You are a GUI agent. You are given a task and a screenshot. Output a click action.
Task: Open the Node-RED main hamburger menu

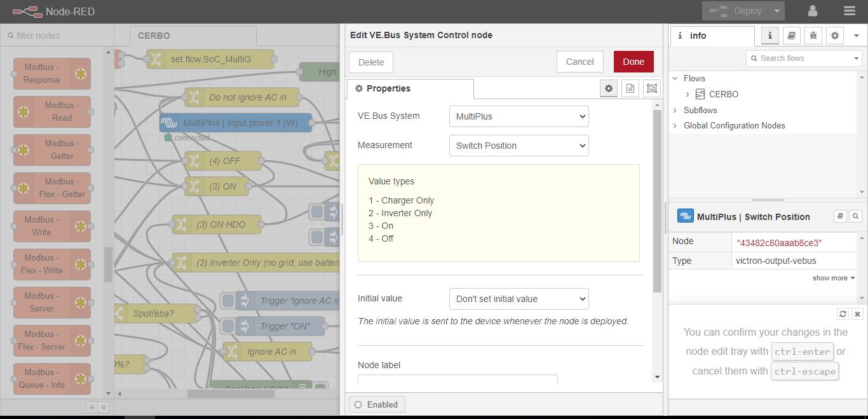(850, 11)
